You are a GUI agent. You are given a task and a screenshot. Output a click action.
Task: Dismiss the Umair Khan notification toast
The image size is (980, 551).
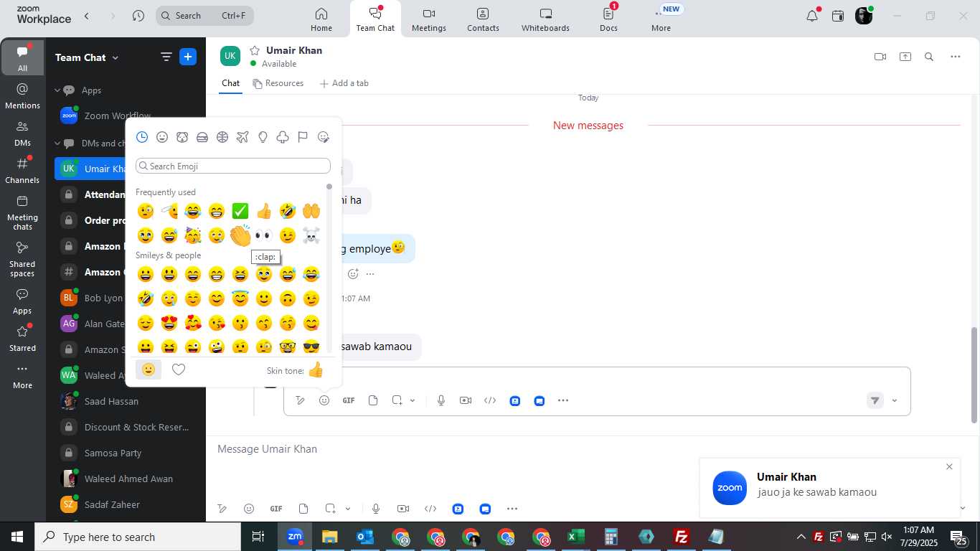949,466
